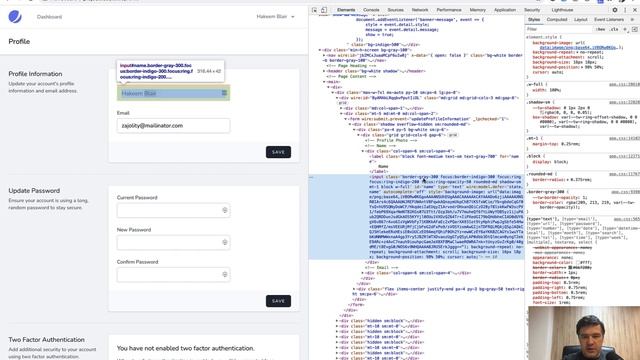Click password icon in New Password field
Screen dimensions: 640x360
pyautogui.click(x=224, y=242)
